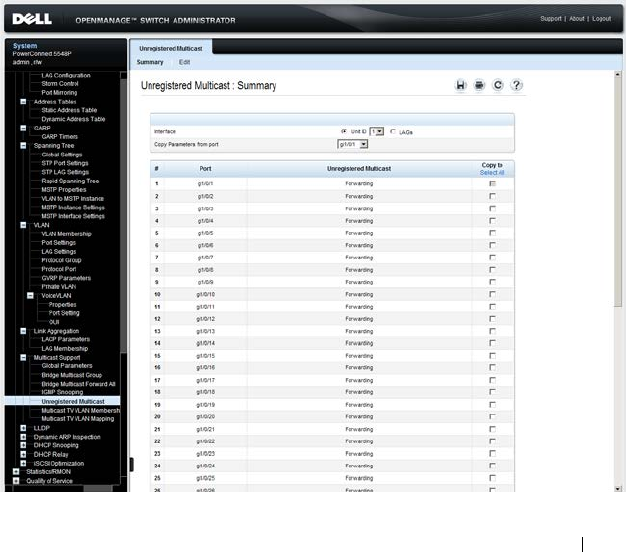Select the Unit ID radio button

click(x=344, y=131)
